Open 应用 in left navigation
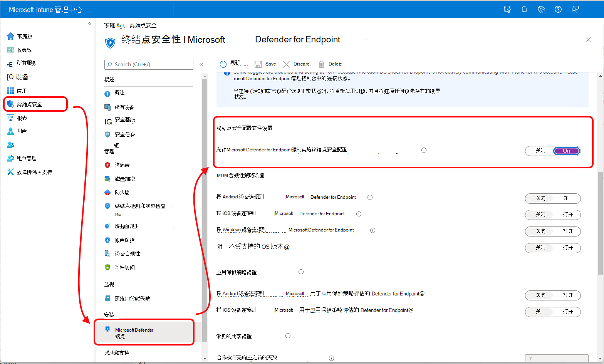Viewport: 604px width, 364px height. tap(17, 91)
